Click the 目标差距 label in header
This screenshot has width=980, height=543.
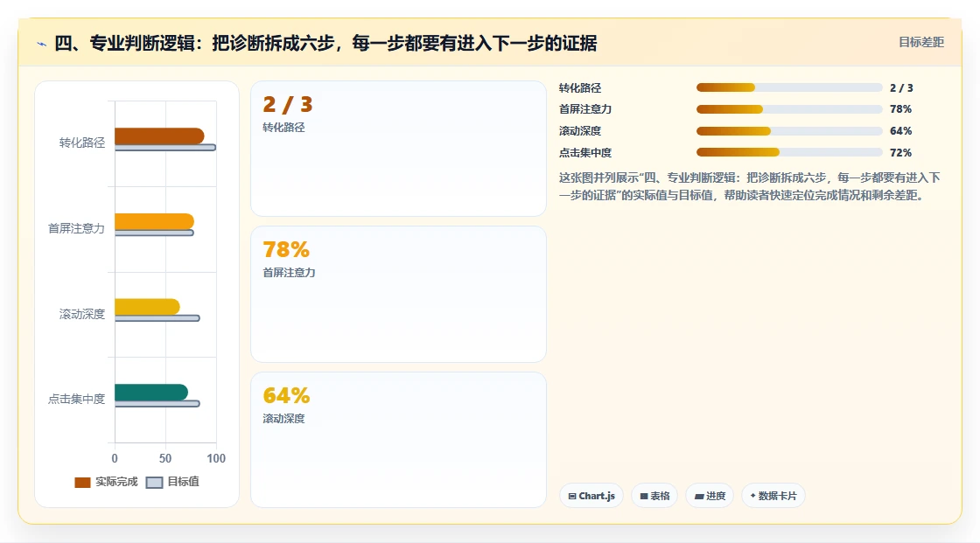[920, 42]
